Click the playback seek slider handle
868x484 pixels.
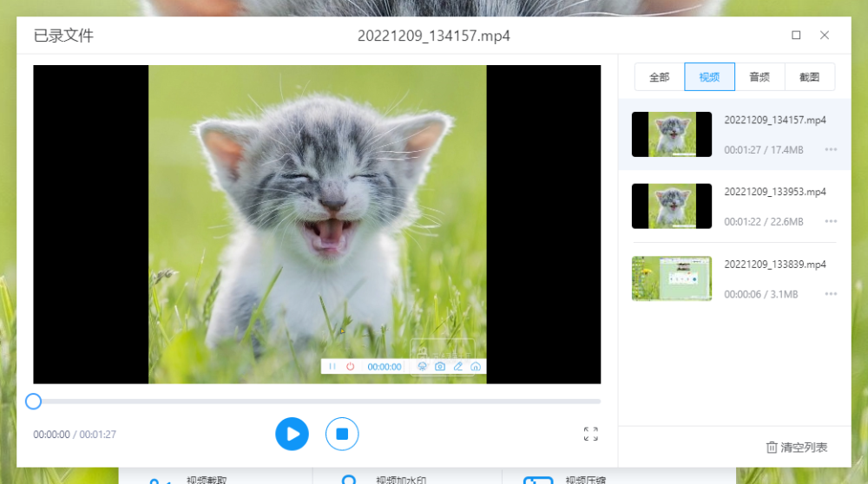(x=33, y=401)
